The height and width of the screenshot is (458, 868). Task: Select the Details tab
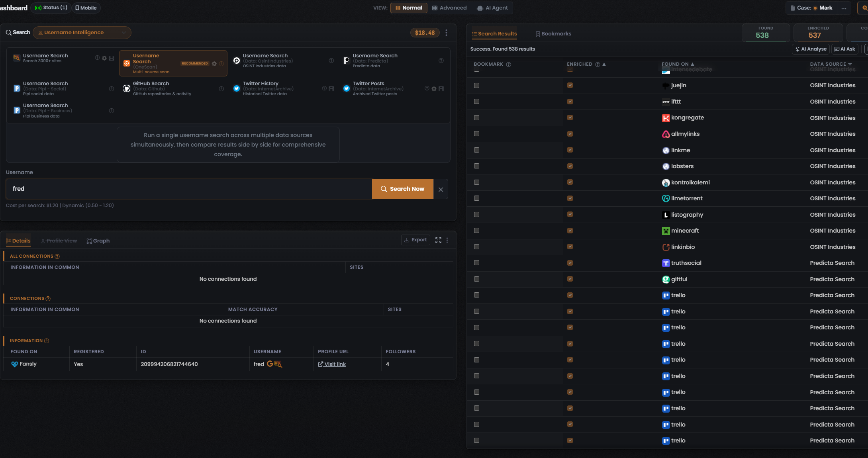pos(18,241)
